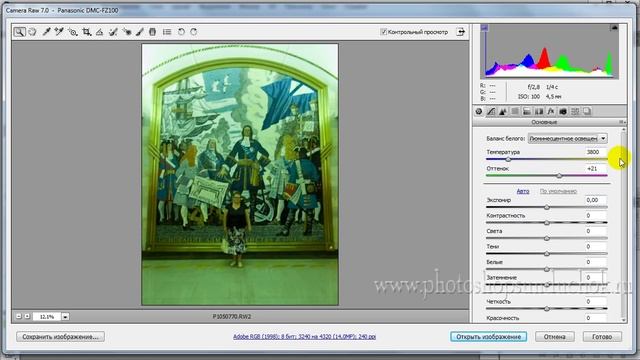Click the zoom in plus button
Image resolution: width=640 pixels, height=360 pixels.
coord(27,316)
